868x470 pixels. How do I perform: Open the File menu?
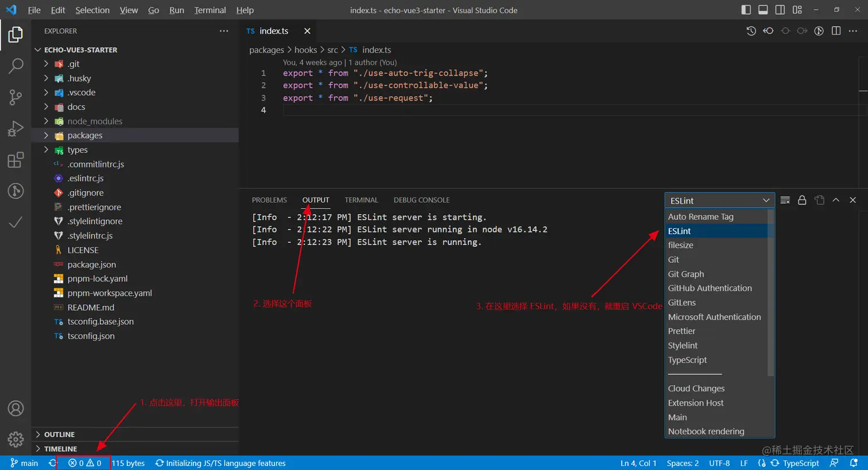[34, 10]
